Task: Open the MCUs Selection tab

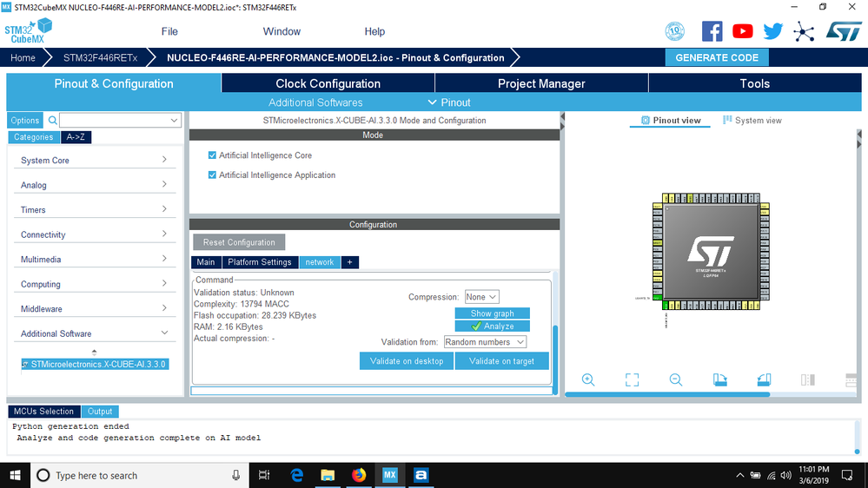Action: pos(43,411)
